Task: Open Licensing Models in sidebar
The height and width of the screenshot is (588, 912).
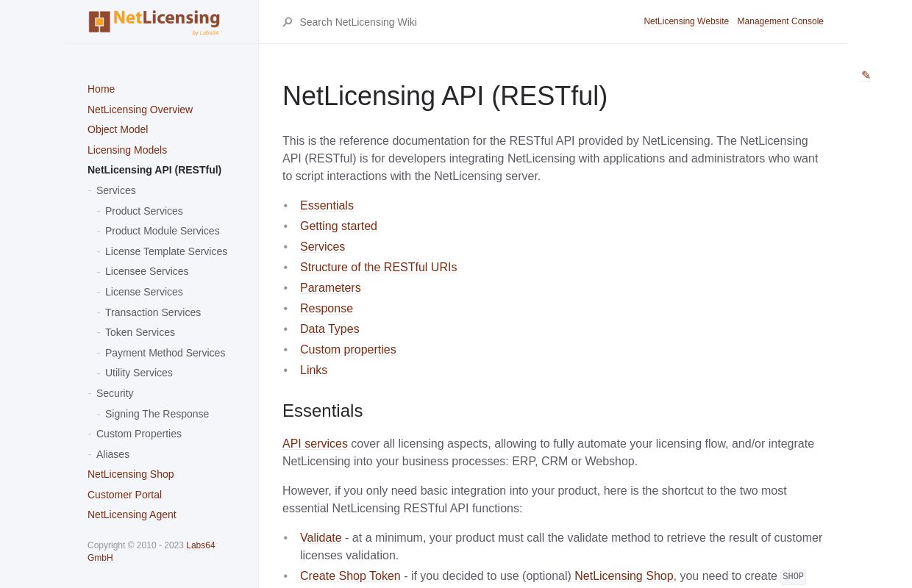Action: [x=127, y=150]
